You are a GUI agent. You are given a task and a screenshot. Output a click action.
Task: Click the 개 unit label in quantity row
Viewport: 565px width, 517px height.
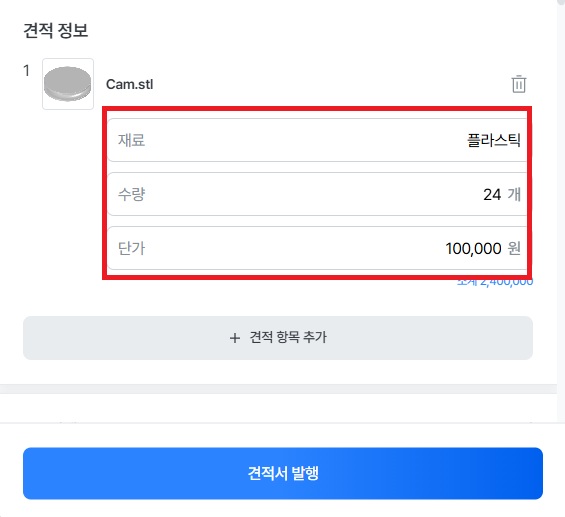[x=514, y=195]
